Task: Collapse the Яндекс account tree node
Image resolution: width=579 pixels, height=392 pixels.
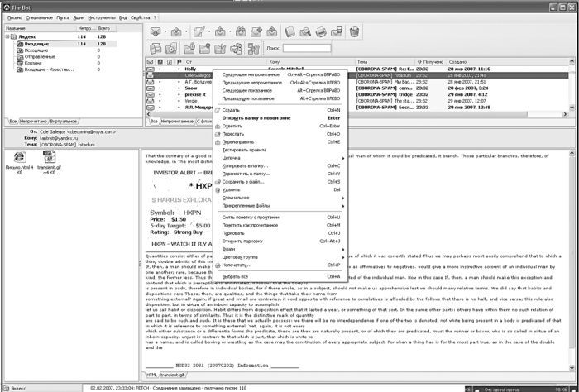Action: (7, 37)
